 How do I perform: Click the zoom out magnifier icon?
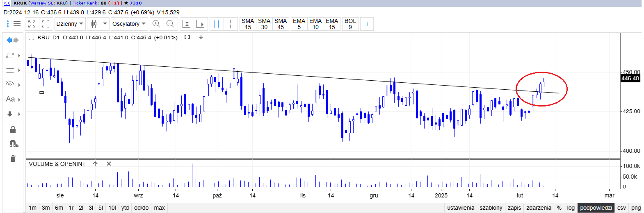click(x=170, y=24)
